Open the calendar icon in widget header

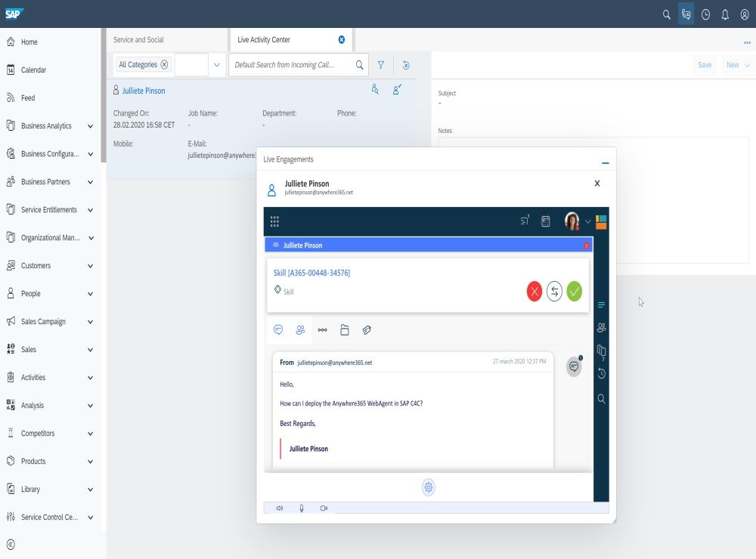click(545, 221)
